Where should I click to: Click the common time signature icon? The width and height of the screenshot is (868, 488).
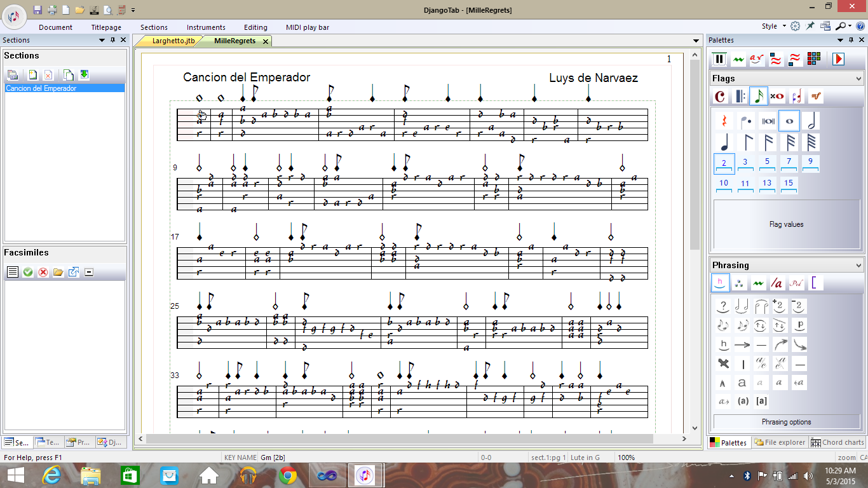[x=720, y=97]
